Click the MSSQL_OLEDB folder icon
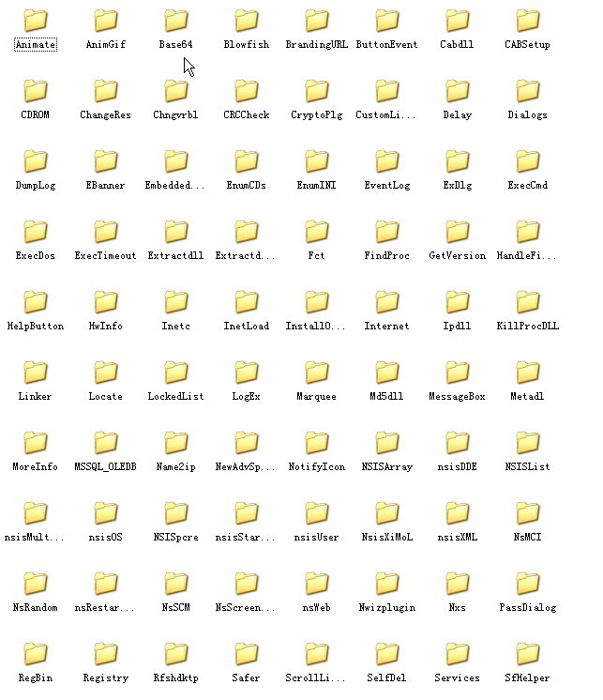The width and height of the screenshot is (603, 700). click(106, 443)
